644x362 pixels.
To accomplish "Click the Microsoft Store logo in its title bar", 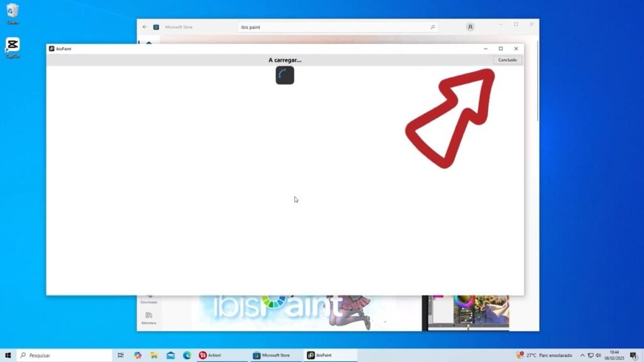I will [156, 27].
